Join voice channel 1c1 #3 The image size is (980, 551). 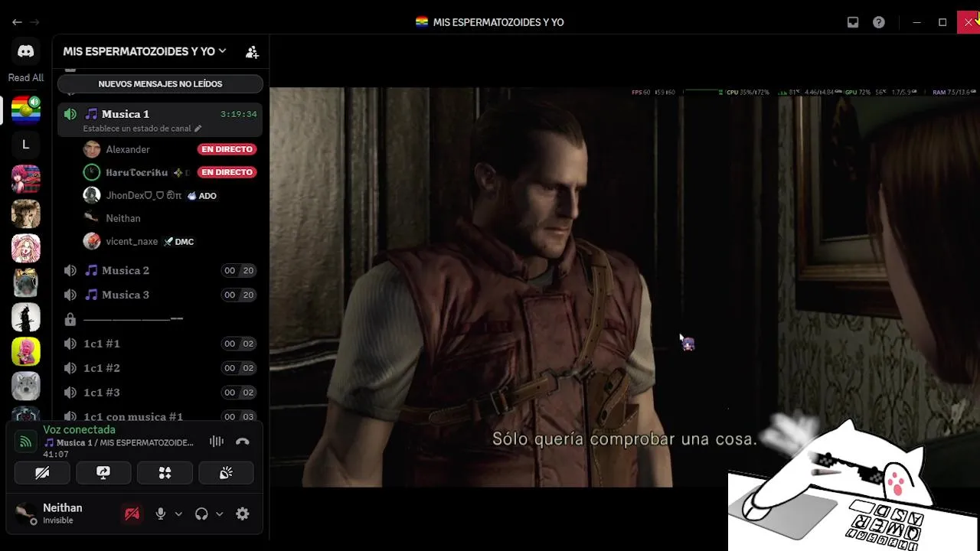(x=160, y=393)
